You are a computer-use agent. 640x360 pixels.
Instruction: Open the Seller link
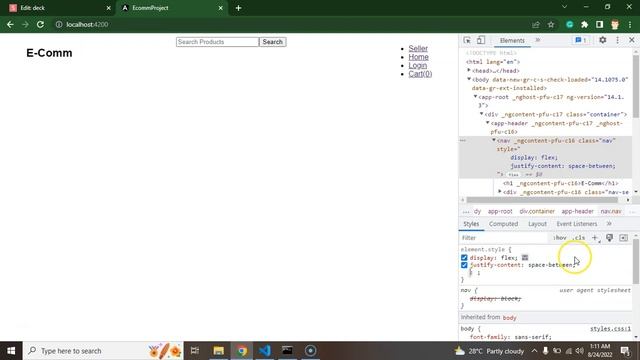click(x=418, y=48)
